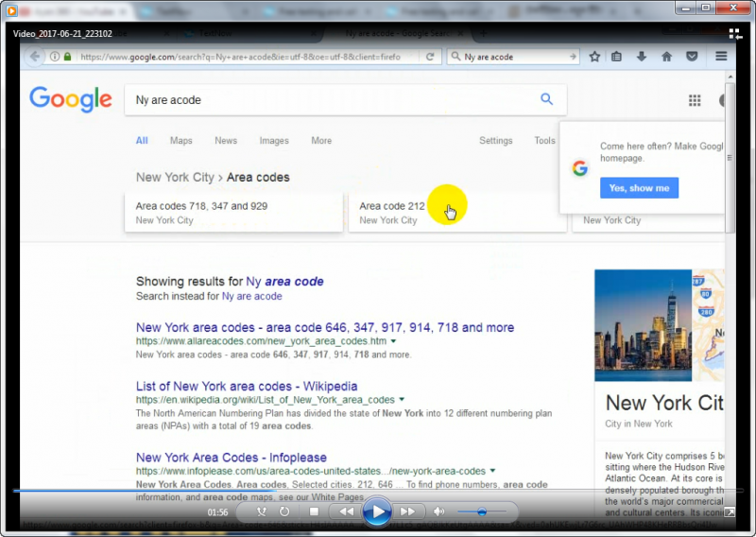The height and width of the screenshot is (537, 756).
Task: Click the Pocket icon in toolbar
Action: (x=692, y=57)
